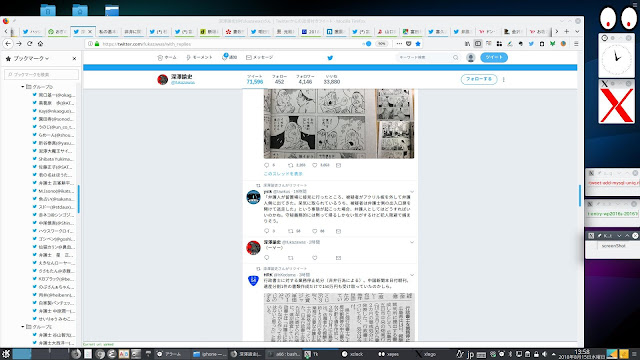Collapse the lower グループ bookmark folder near the list bottom
This screenshot has width=640, height=360.
click(x=22, y=327)
